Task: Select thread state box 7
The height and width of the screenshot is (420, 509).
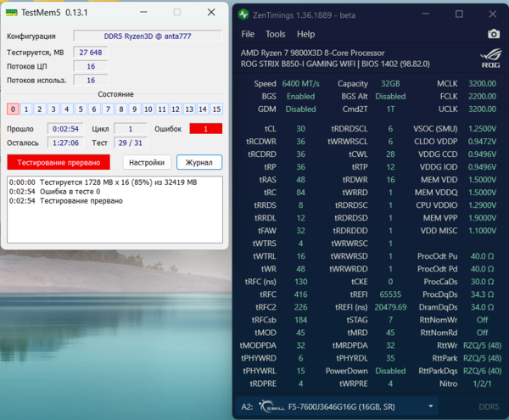Action: [108, 109]
